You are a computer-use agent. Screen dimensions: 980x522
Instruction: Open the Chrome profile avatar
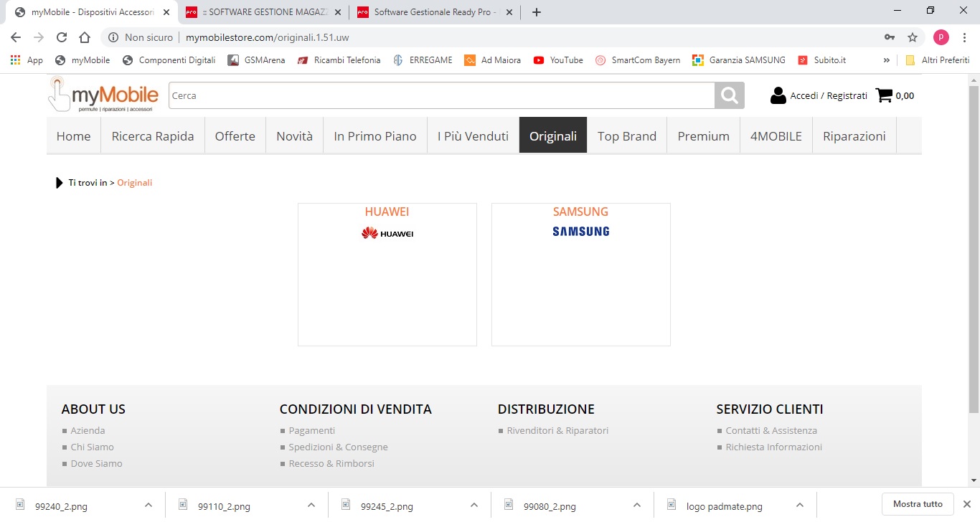point(941,37)
